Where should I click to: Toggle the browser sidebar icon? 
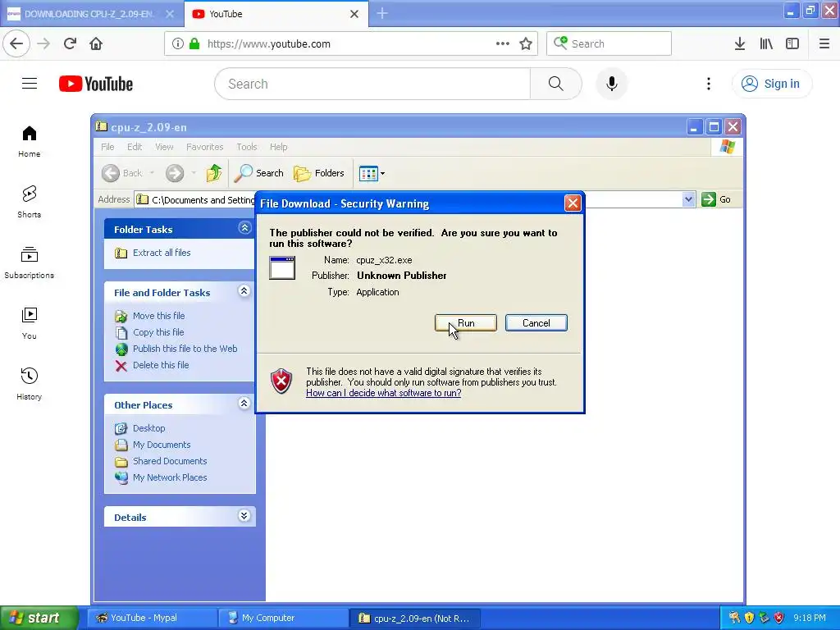(x=792, y=44)
